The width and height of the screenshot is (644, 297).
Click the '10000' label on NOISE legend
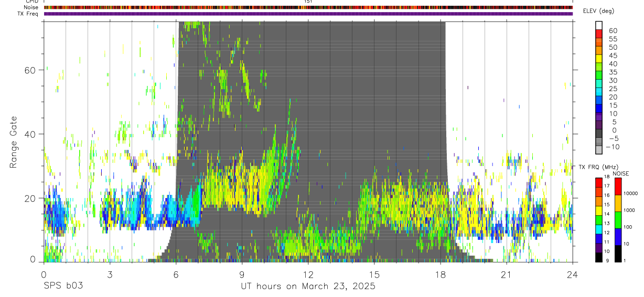click(x=631, y=194)
